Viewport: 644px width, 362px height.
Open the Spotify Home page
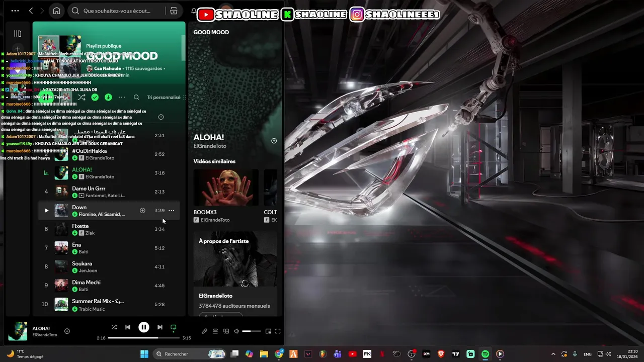coord(57,11)
